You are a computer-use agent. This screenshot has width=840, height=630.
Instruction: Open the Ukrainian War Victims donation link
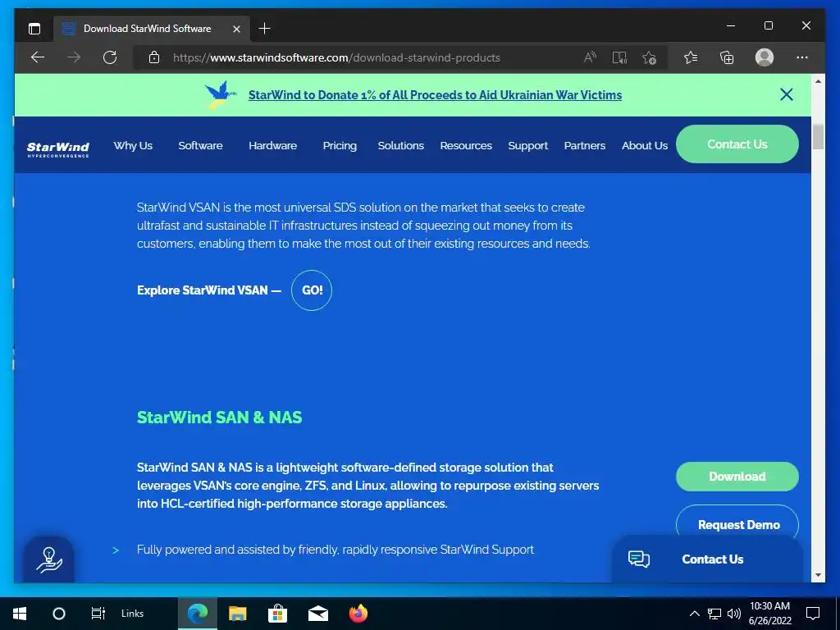tap(435, 95)
